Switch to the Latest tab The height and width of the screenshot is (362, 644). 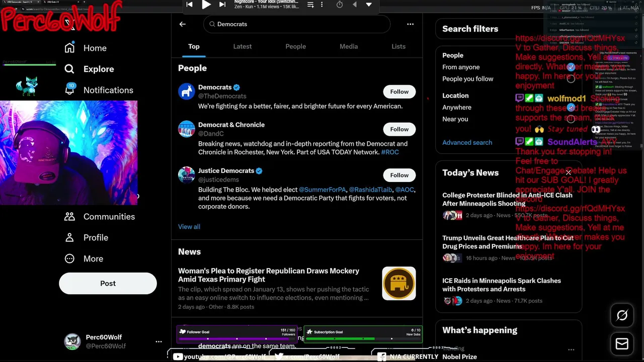[243, 46]
